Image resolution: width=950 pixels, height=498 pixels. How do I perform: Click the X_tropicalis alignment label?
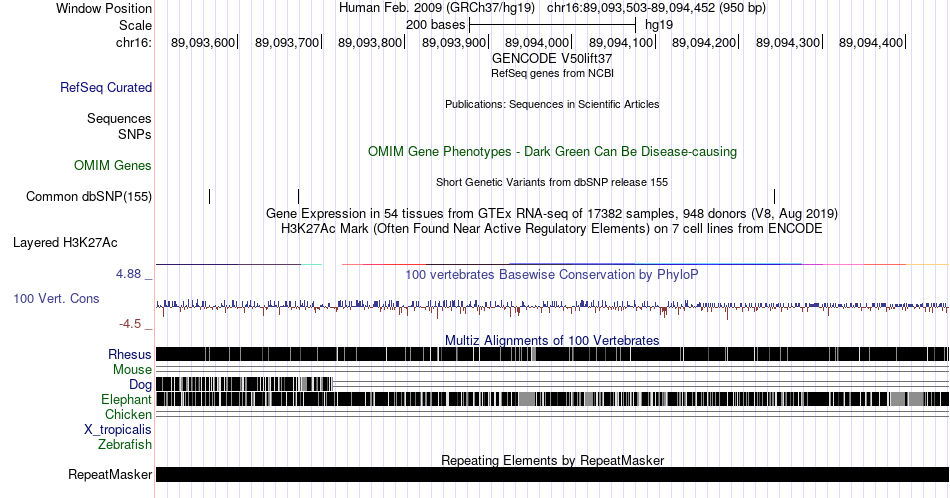point(118,430)
